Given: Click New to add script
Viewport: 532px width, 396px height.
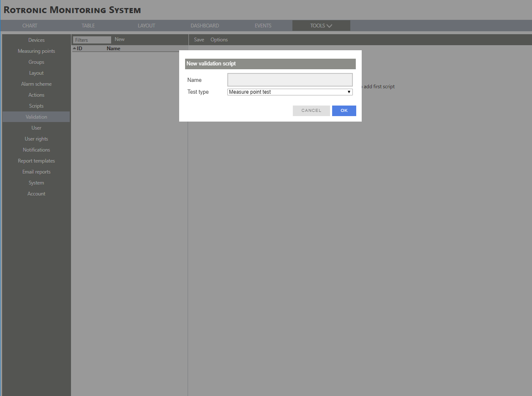Looking at the screenshot, I should 120,39.
